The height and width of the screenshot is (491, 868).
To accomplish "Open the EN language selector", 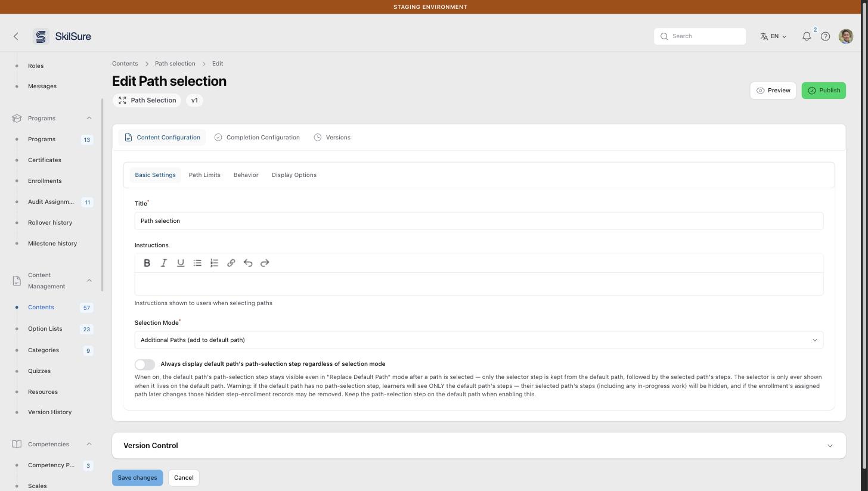I will click(773, 36).
